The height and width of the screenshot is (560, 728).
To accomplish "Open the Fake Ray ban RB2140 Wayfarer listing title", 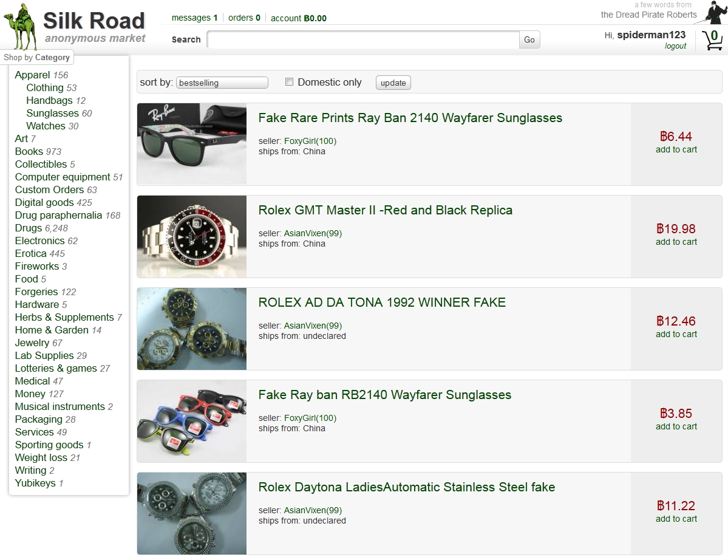I will [384, 395].
